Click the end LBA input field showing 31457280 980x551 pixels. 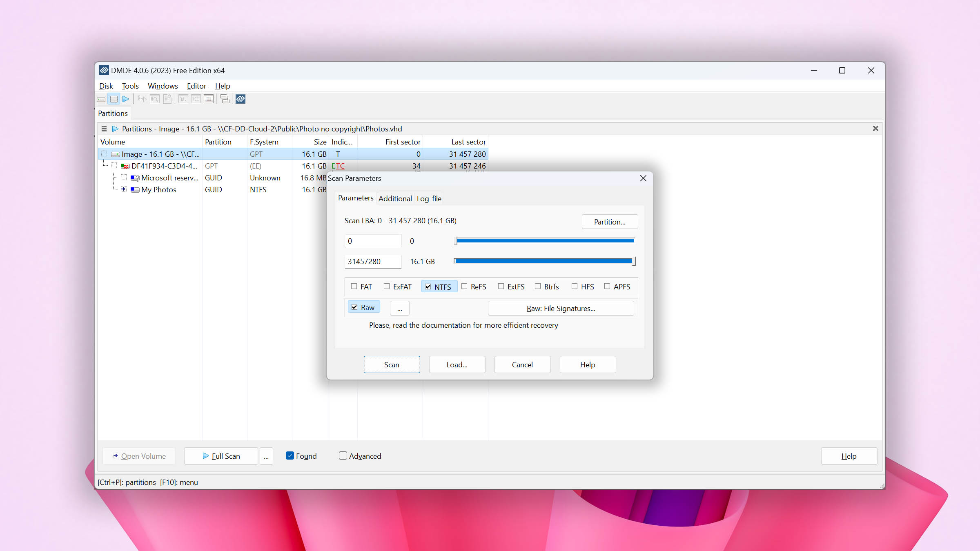click(373, 262)
